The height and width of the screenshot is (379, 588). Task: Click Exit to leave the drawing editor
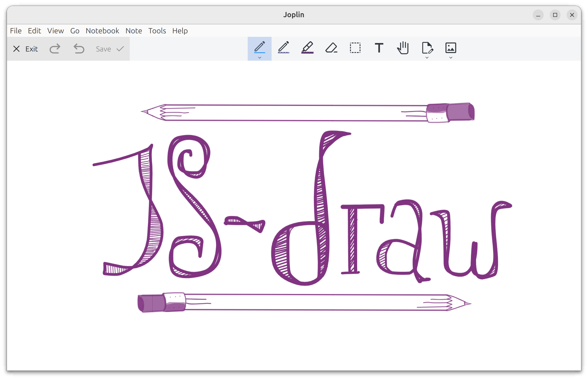click(25, 49)
